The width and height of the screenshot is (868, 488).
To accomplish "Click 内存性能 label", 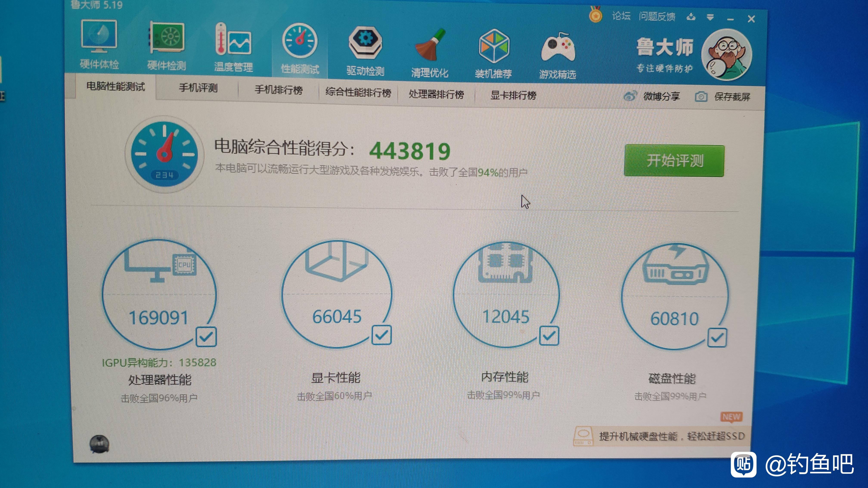I will pyautogui.click(x=505, y=377).
